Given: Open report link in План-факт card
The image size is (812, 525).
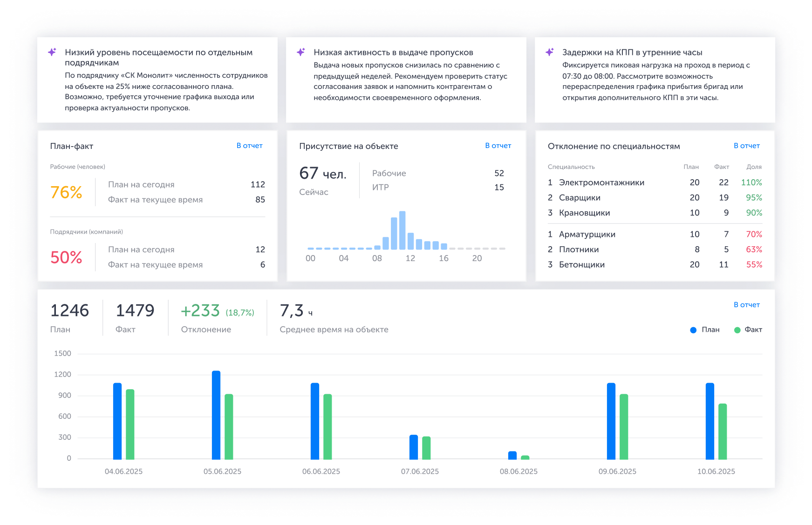Looking at the screenshot, I should coord(249,146).
